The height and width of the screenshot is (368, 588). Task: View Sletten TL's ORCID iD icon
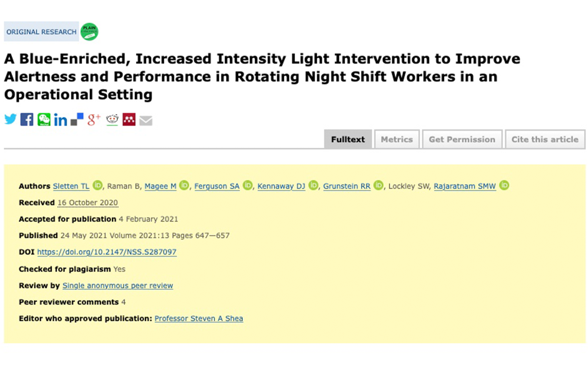[x=97, y=186]
